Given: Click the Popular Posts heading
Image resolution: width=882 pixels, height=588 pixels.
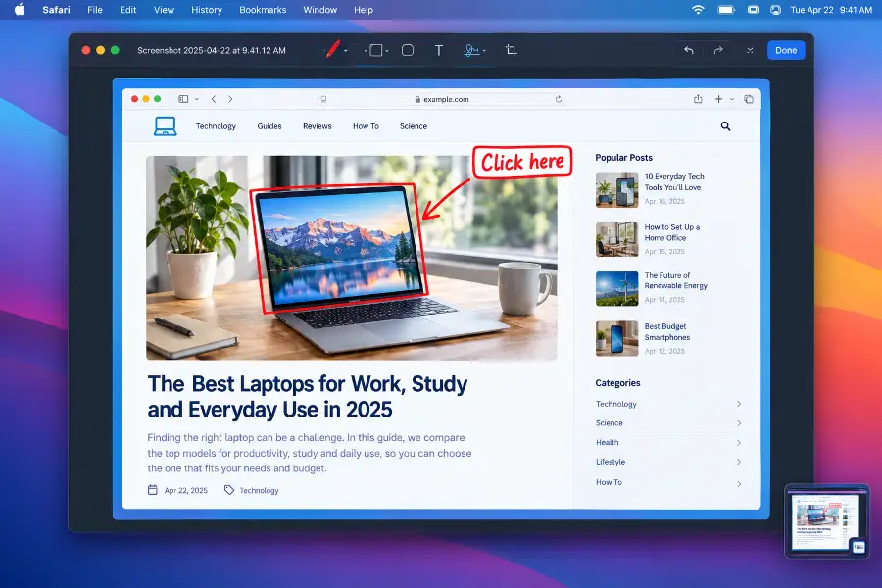Looking at the screenshot, I should 624,157.
